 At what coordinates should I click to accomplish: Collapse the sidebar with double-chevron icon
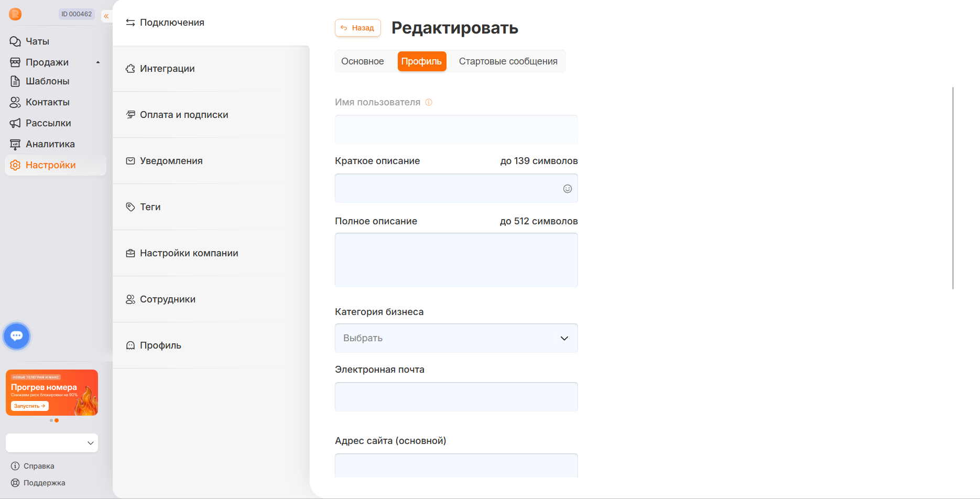point(106,16)
